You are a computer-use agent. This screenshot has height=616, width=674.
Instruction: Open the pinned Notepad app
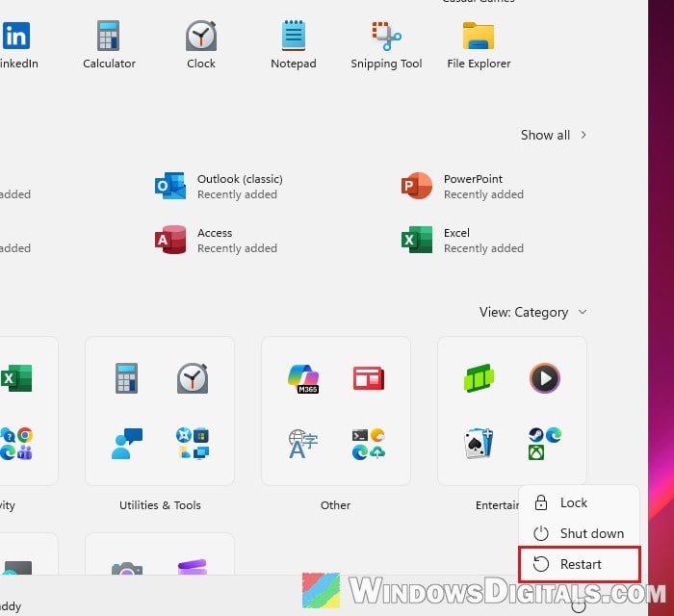[293, 44]
